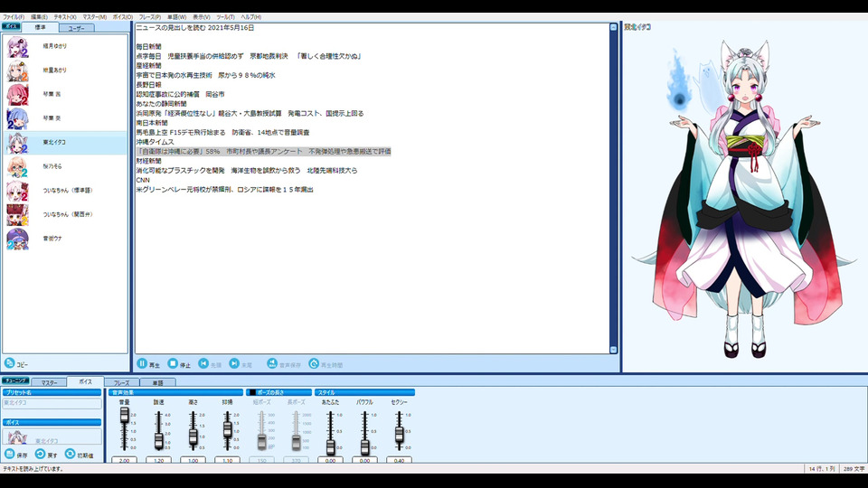Choose the 琴葉 葵 voice

(65, 118)
